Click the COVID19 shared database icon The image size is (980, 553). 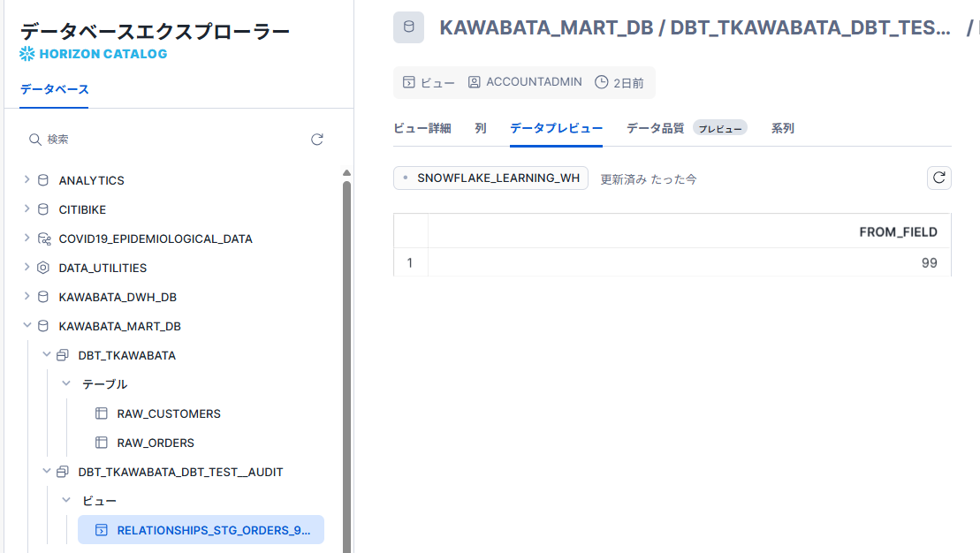tap(44, 239)
